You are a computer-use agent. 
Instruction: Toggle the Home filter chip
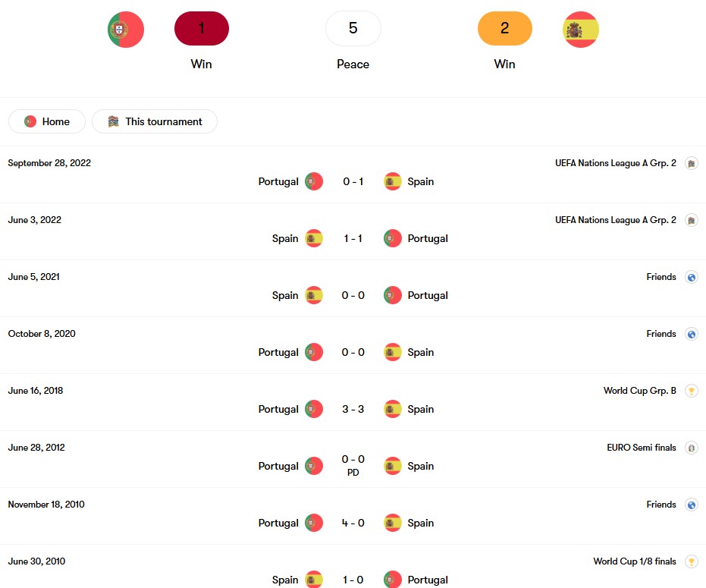tap(47, 121)
